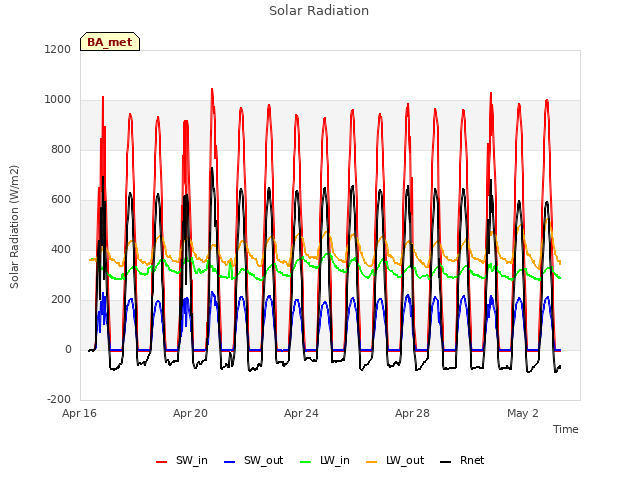Click the 400 y-axis tick label
This screenshot has height=480, width=640.
61,249
